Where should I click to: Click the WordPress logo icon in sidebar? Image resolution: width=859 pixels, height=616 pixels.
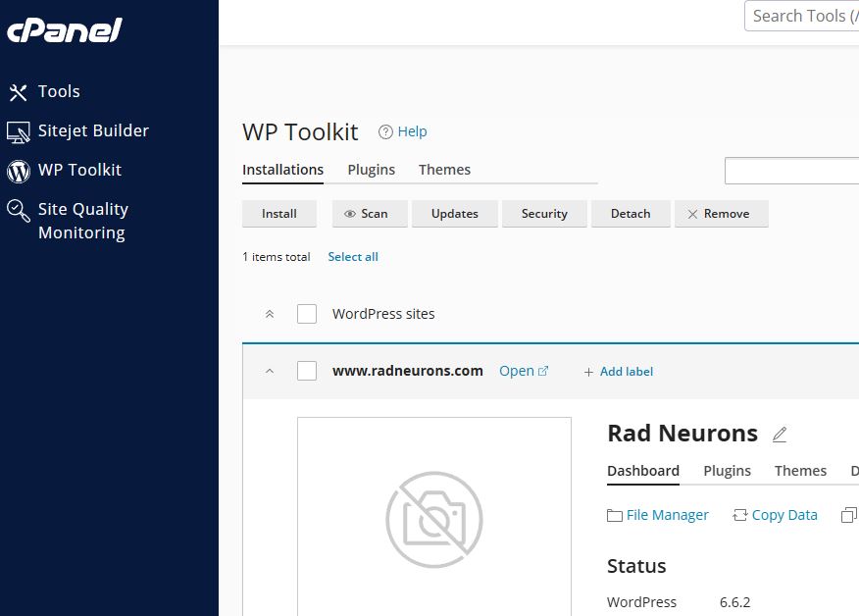pyautogui.click(x=18, y=171)
